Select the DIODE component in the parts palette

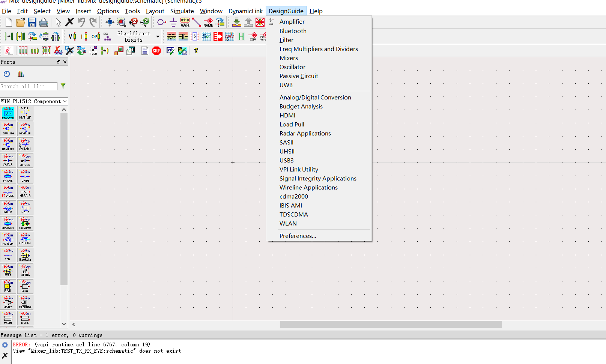click(x=25, y=176)
